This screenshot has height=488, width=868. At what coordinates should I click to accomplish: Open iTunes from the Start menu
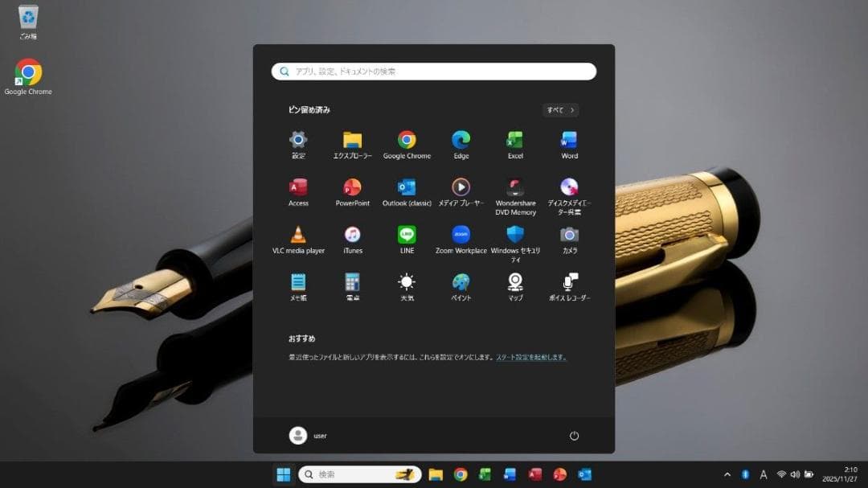352,238
